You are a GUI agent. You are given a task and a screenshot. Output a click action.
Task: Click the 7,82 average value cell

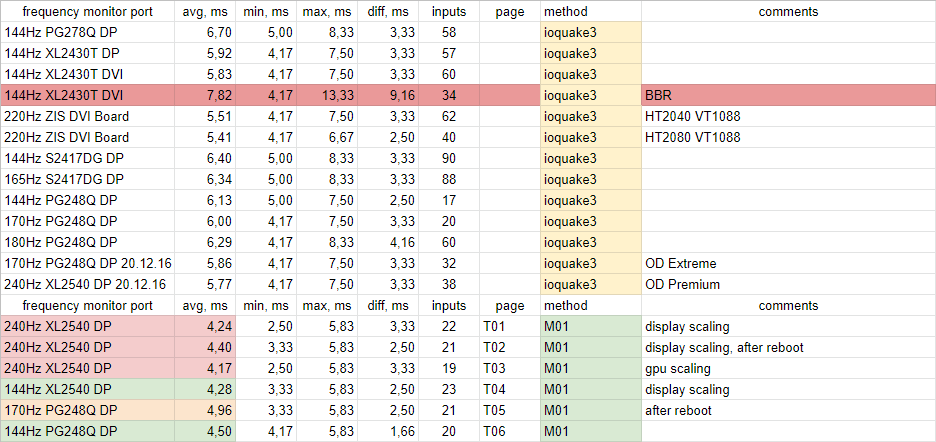(207, 95)
